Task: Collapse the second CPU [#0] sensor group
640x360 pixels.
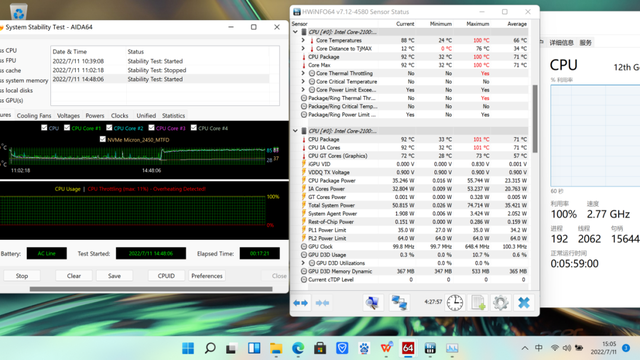Action: pyautogui.click(x=296, y=131)
